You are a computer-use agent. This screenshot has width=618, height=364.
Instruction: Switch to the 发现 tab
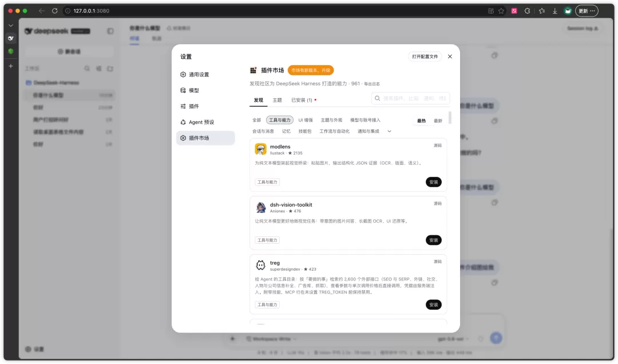pos(258,100)
